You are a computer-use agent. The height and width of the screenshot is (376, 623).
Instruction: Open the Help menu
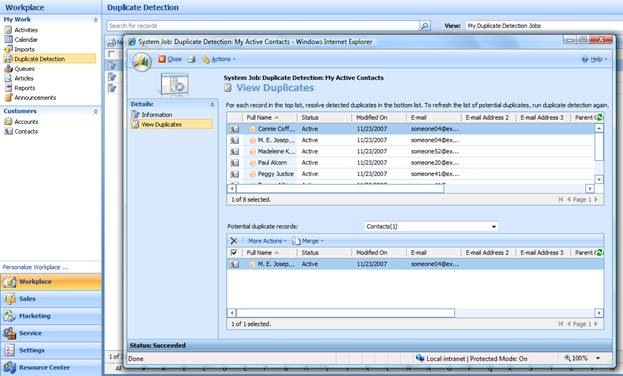click(595, 59)
